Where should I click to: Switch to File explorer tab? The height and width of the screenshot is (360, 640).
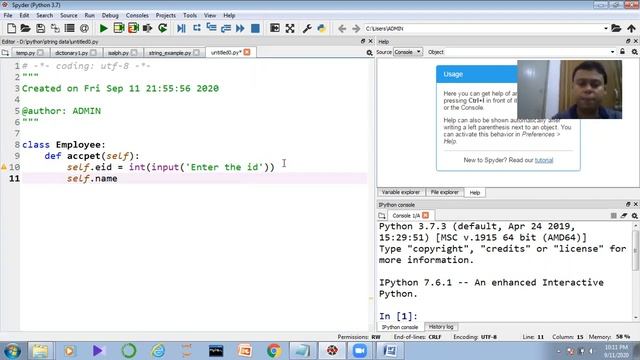click(444, 192)
